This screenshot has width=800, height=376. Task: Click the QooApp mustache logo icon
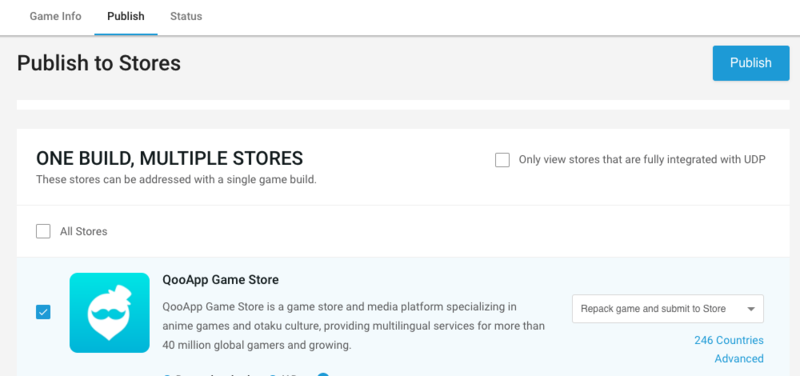coord(110,313)
